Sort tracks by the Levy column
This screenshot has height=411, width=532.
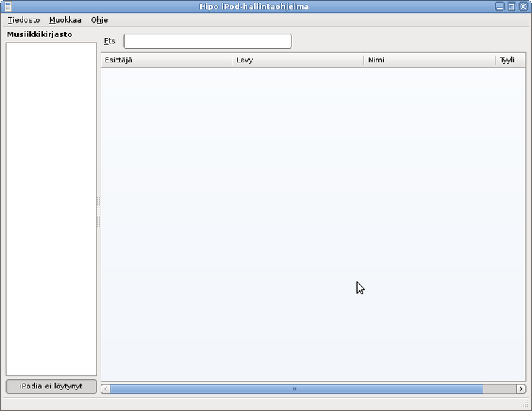tap(298, 60)
